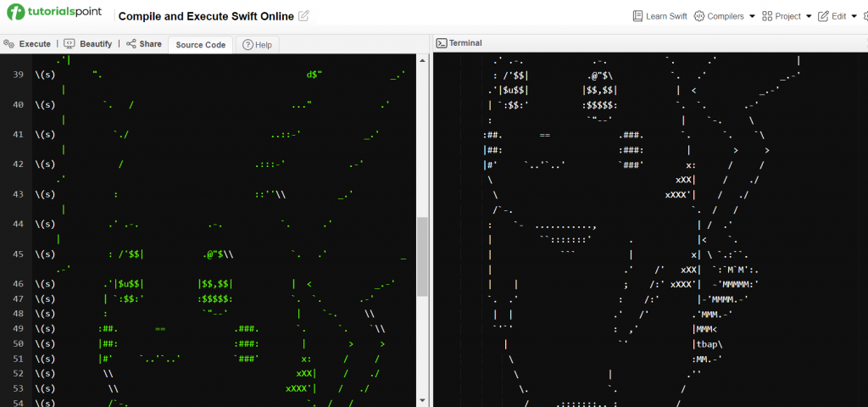Click the editor vertical scrollbar thumb

point(422,256)
